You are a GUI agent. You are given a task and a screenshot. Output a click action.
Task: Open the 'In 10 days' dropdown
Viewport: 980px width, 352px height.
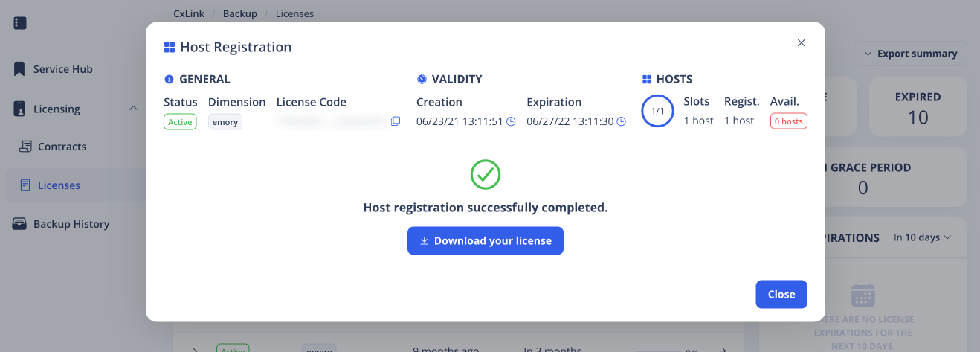[922, 238]
